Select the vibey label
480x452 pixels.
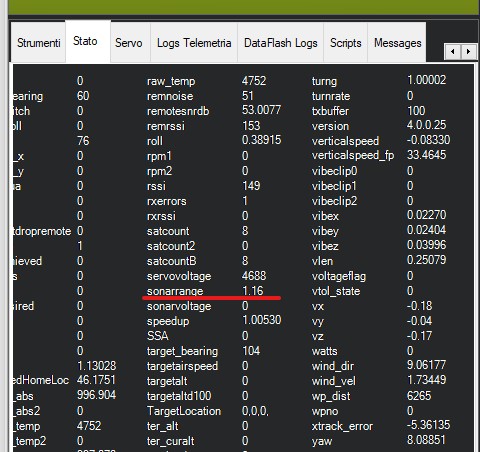click(325, 231)
